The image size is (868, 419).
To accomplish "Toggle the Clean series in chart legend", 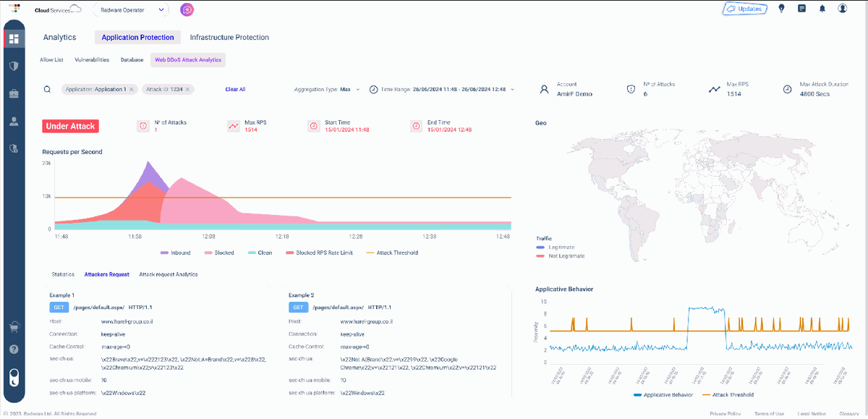I will [260, 253].
